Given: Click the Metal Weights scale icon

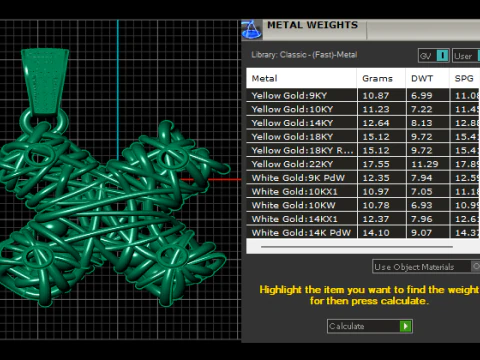Looking at the screenshot, I should tap(252, 29).
